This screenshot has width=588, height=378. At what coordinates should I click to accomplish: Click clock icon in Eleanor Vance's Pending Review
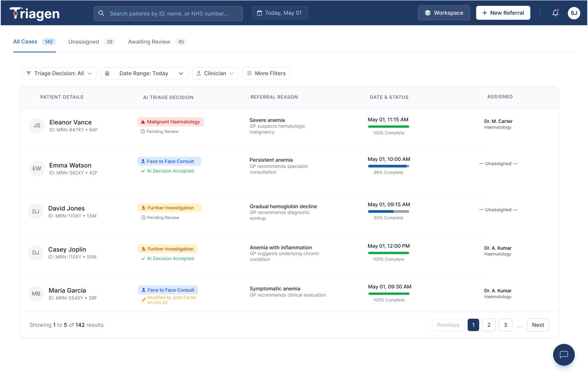pos(143,131)
